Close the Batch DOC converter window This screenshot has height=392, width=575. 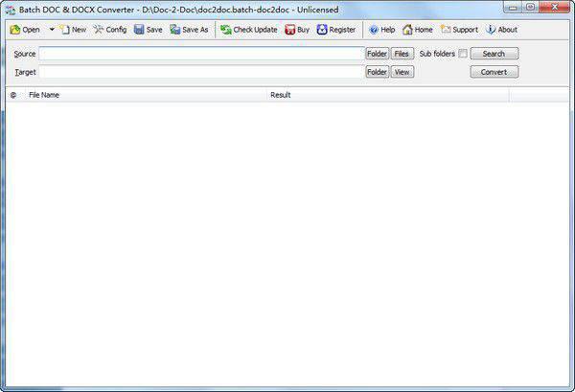(555, 8)
